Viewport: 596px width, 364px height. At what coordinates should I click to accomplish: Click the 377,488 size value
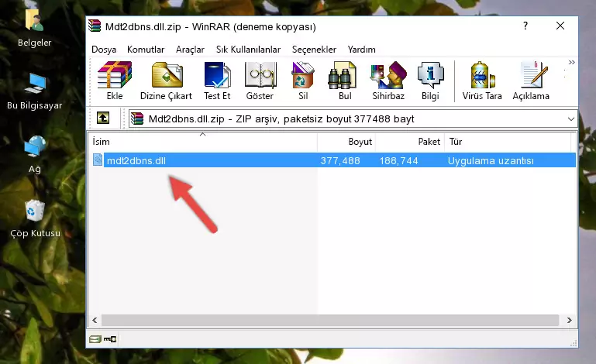click(340, 161)
